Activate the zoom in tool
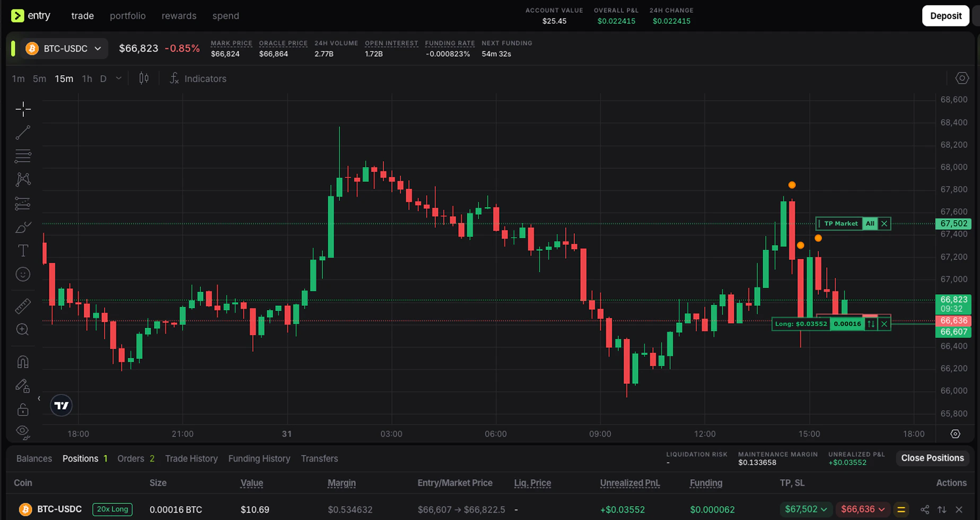This screenshot has width=980, height=520. tap(23, 330)
